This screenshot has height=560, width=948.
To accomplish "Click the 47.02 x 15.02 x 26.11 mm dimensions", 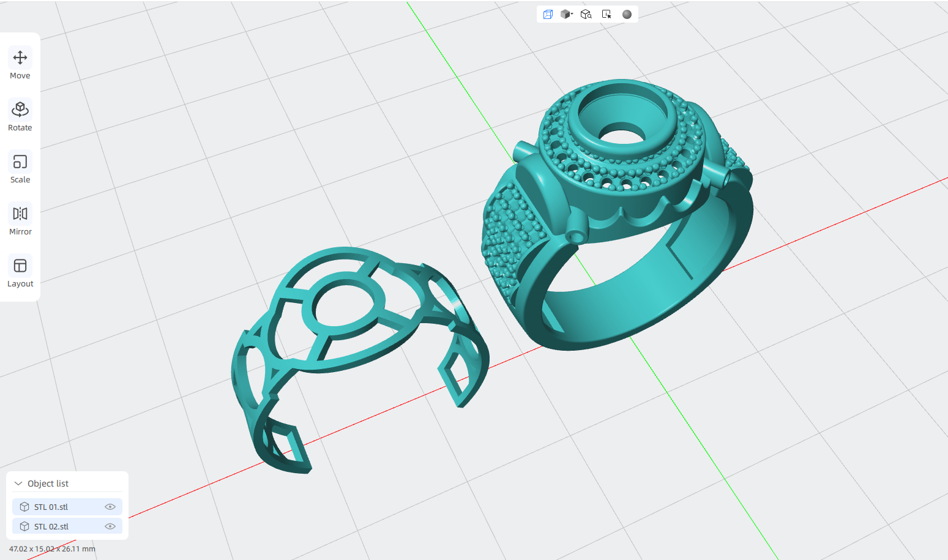I will click(x=52, y=549).
